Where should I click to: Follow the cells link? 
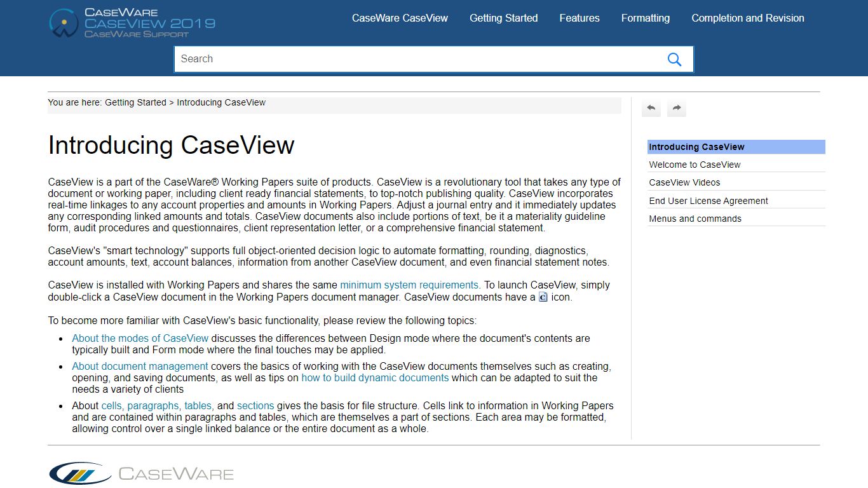pyautogui.click(x=111, y=405)
